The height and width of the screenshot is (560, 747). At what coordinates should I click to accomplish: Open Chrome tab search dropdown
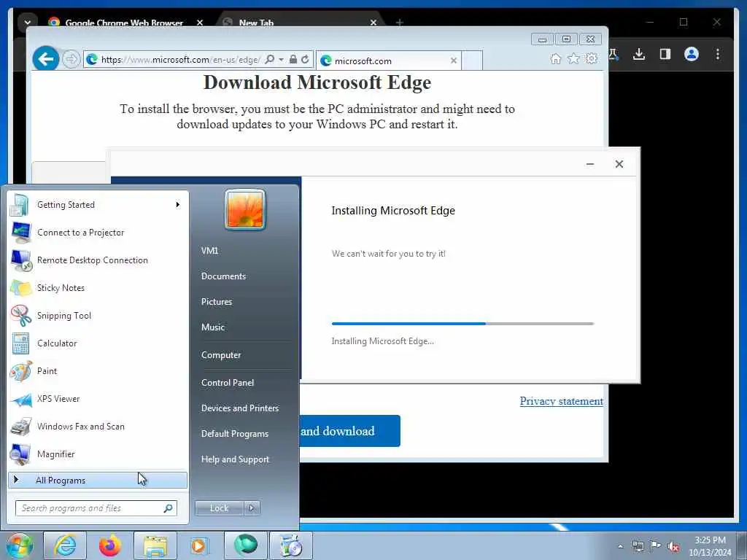28,22
